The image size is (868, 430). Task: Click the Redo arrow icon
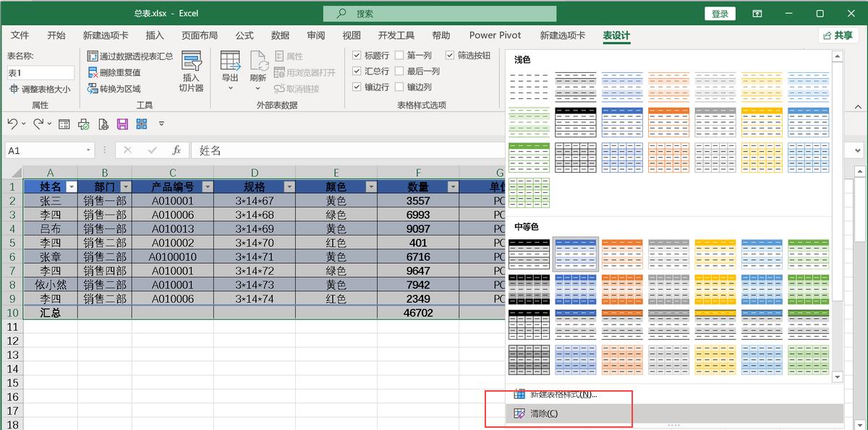pos(38,124)
